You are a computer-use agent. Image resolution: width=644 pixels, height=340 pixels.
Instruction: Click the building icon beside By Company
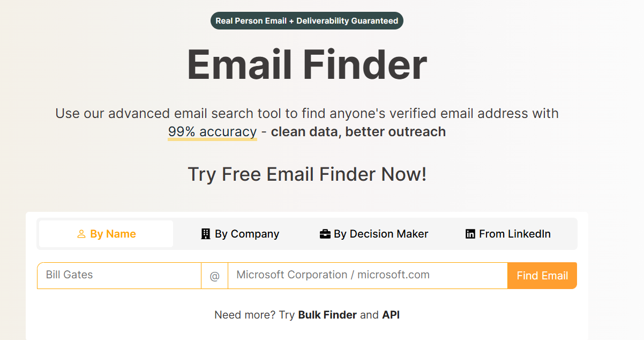coord(205,233)
